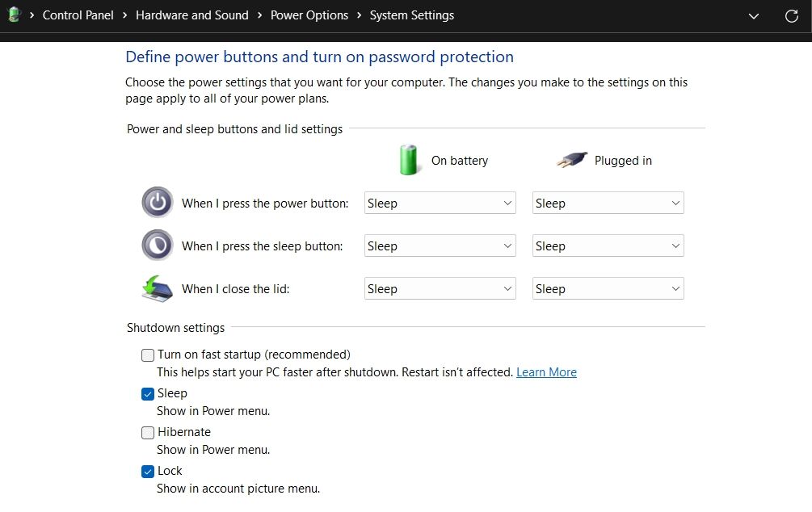Open sleep button On battery dropdown

pyautogui.click(x=440, y=246)
